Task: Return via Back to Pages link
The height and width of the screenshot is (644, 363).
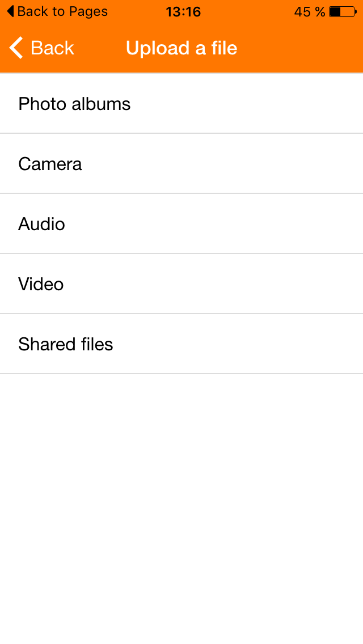Action: tap(62, 11)
